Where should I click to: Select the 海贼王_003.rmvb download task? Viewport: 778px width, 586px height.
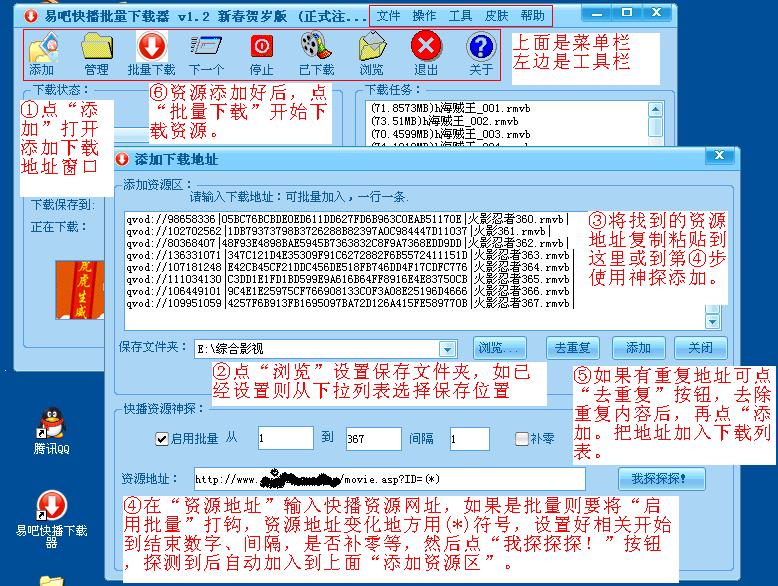[x=451, y=134]
